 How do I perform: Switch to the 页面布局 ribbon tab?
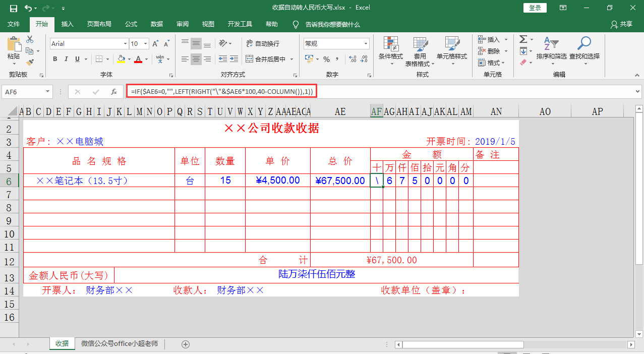99,24
